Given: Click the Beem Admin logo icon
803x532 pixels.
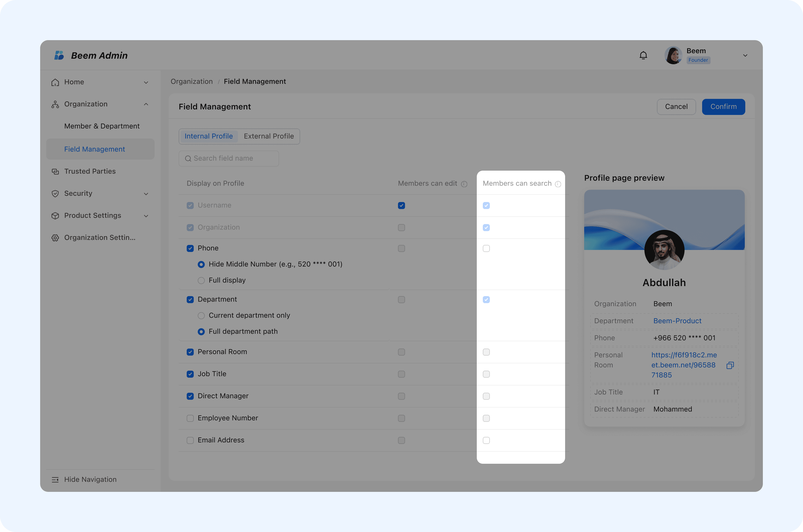Looking at the screenshot, I should (59, 55).
